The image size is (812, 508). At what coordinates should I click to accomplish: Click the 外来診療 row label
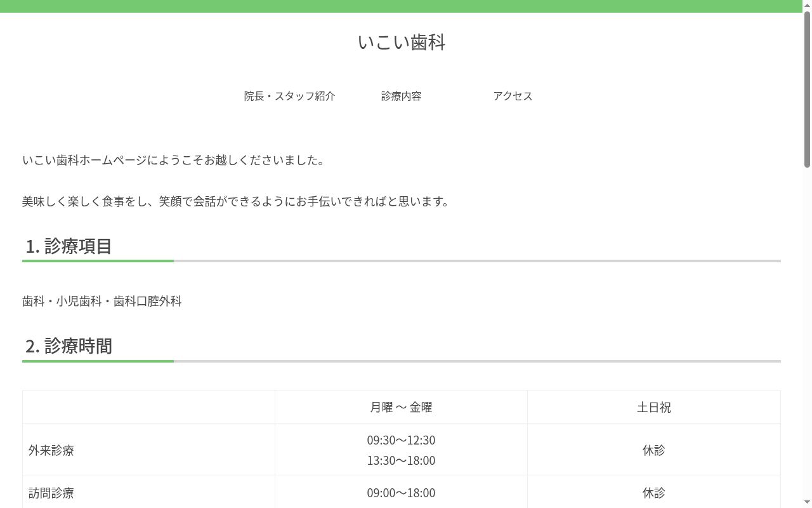pyautogui.click(x=51, y=450)
